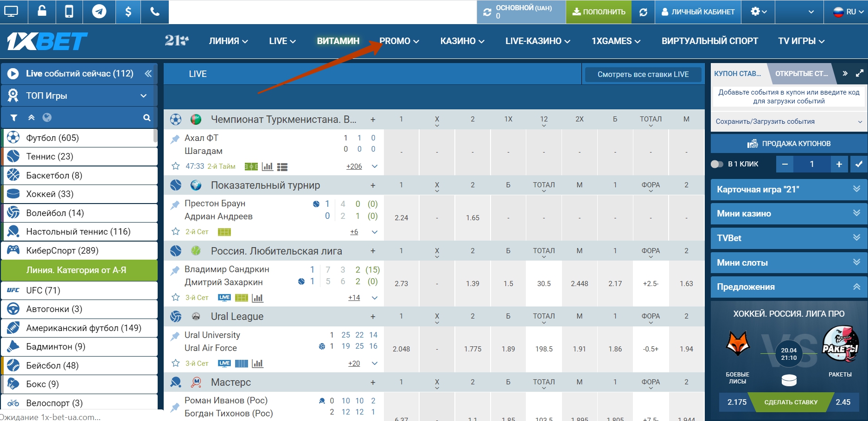
Task: Open the list view icon for Ахал ФТ match
Action: 282,167
